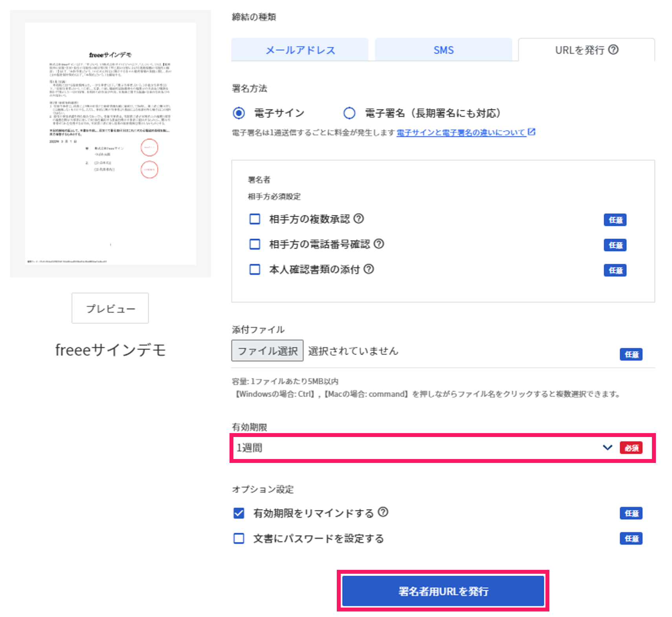Click the help icon next to URLを発行 tab
The height and width of the screenshot is (617, 672).
coord(614,50)
